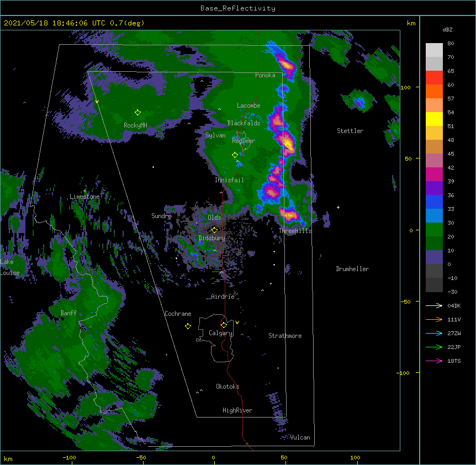Pick the light gray swatch below 80

coord(434,50)
